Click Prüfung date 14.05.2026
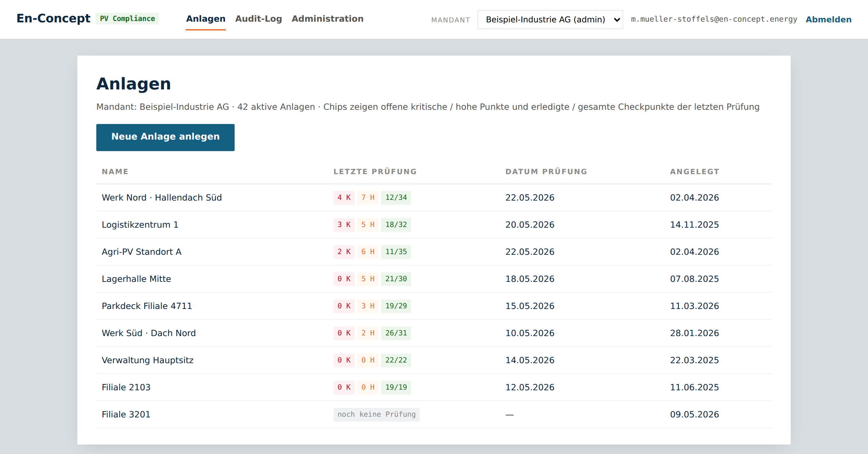The height and width of the screenshot is (454, 868). (x=530, y=360)
